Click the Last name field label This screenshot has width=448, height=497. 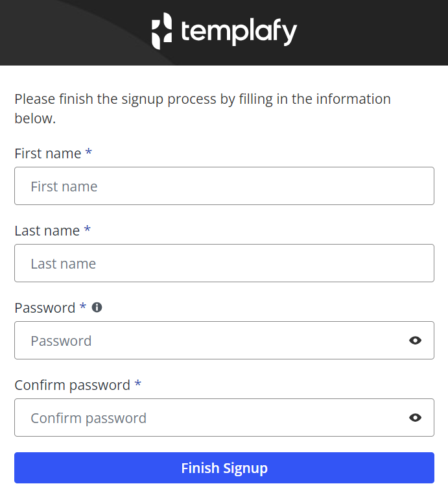(47, 231)
